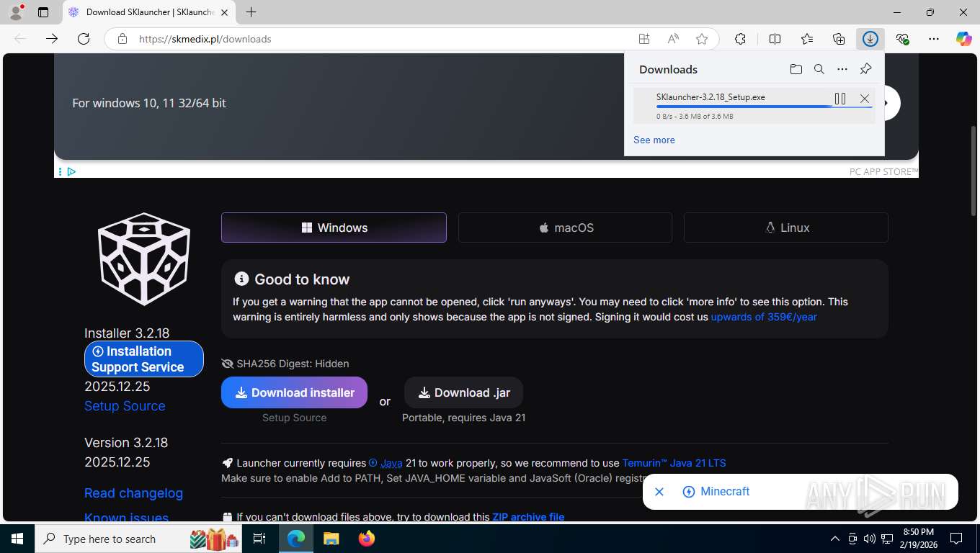Open the Read changelog link
This screenshot has height=553, width=980.
(133, 493)
